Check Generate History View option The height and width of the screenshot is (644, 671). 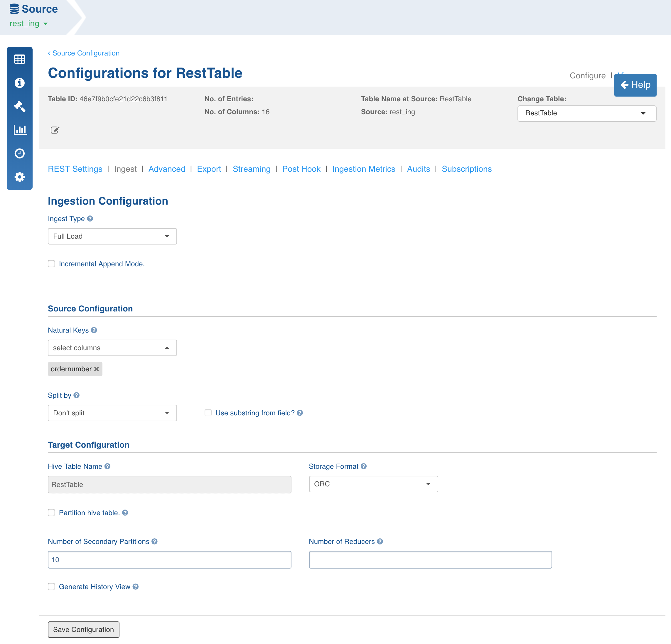pos(51,586)
